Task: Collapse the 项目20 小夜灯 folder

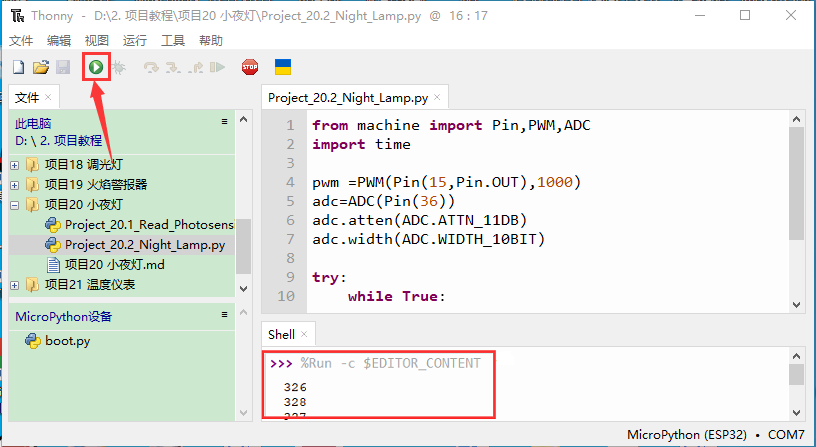Action: click(15, 205)
